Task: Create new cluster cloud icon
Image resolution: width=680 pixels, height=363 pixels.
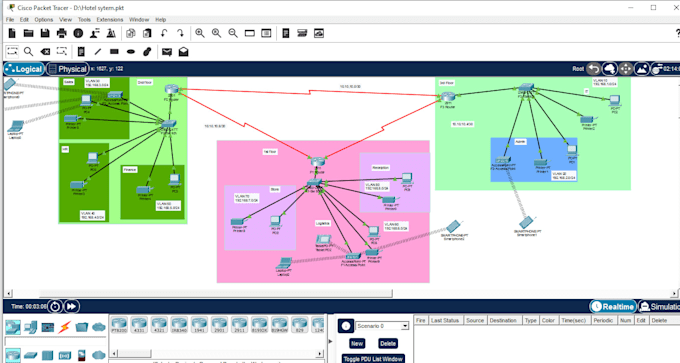Action: (610, 69)
